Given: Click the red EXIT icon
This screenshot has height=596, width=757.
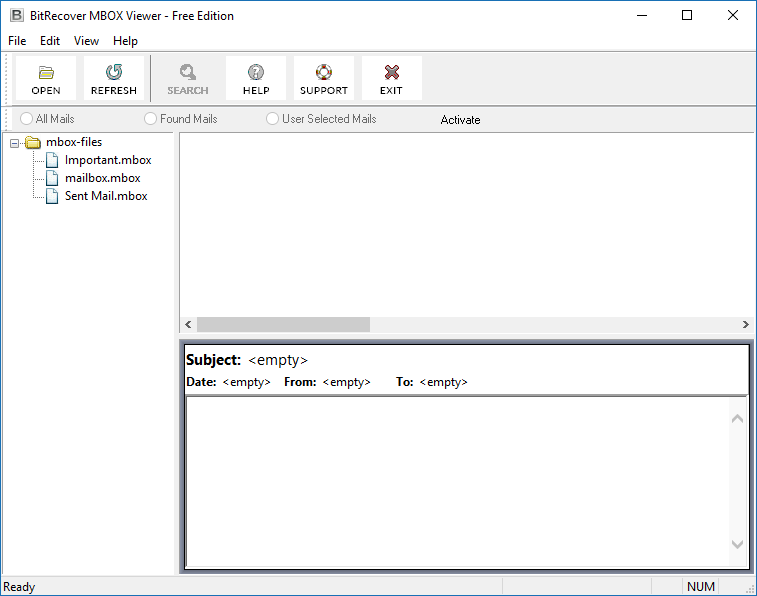Looking at the screenshot, I should (x=392, y=72).
